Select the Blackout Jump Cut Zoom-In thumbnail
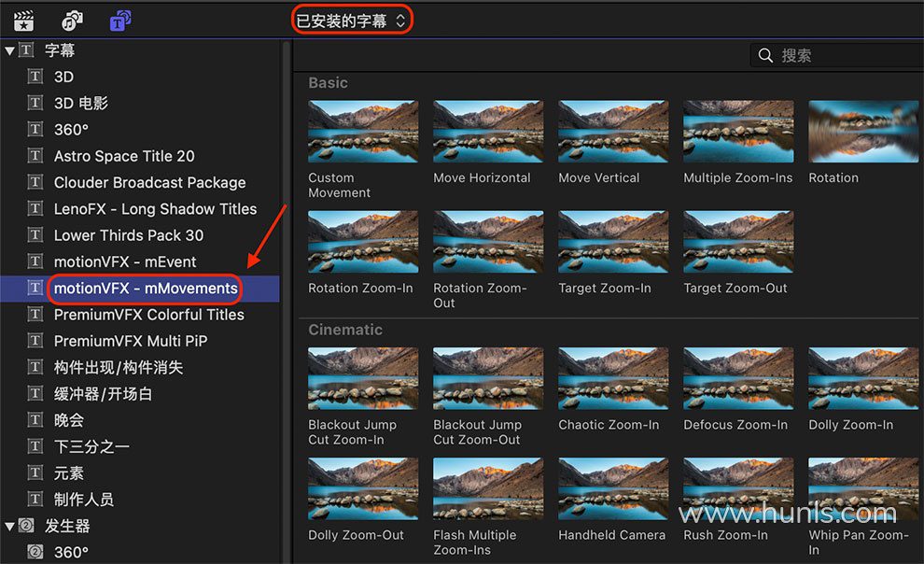 pyautogui.click(x=363, y=378)
